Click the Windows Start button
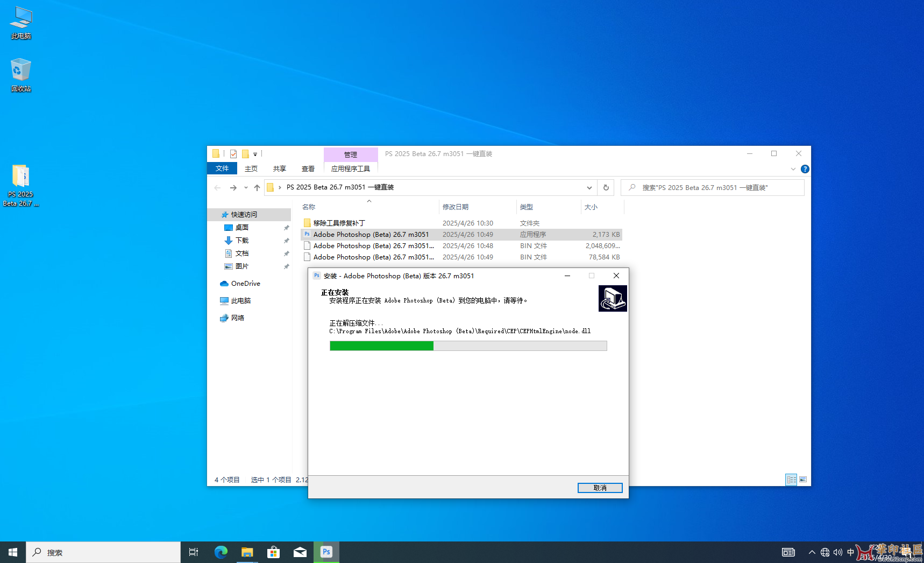The height and width of the screenshot is (563, 924). 13,552
